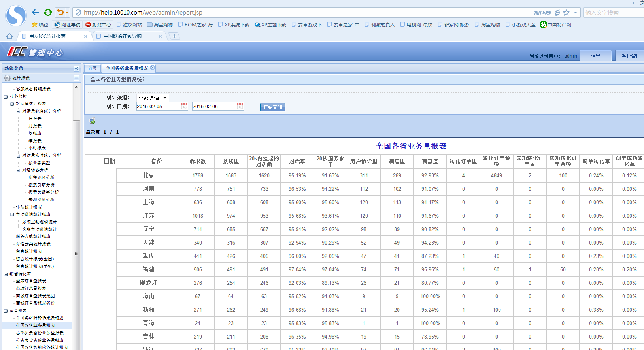
Task: Collapse the 销售转化率 tree node
Action: [x=6, y=274]
